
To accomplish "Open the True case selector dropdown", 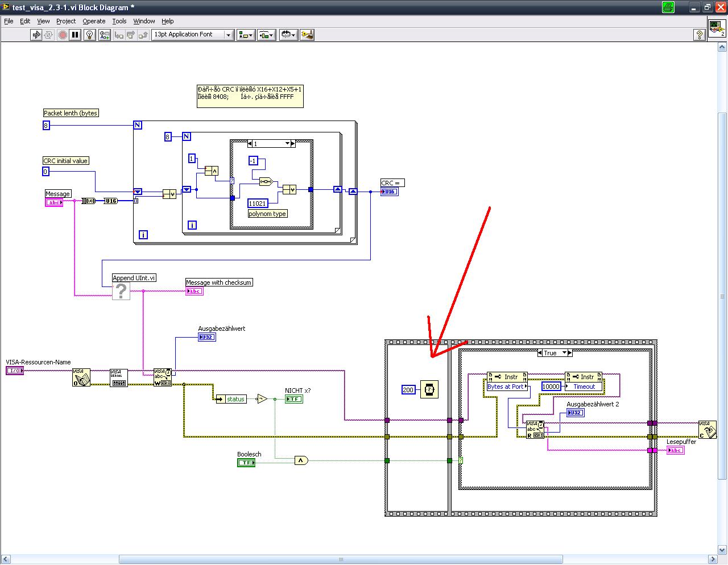I will point(565,353).
